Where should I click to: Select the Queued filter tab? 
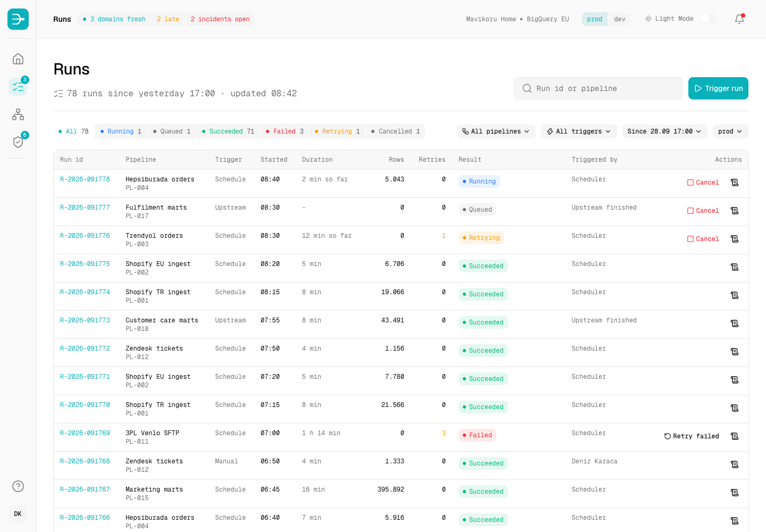172,131
